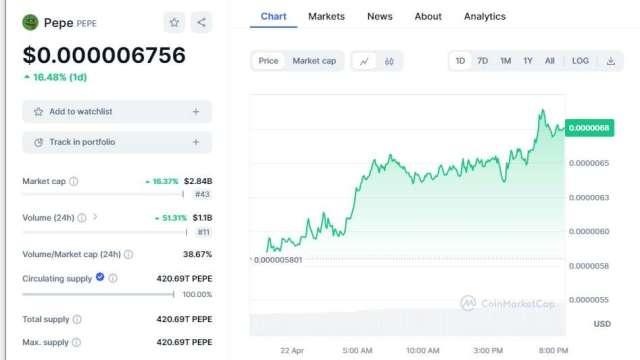Click the verified badge on Circulating supply

point(100,277)
